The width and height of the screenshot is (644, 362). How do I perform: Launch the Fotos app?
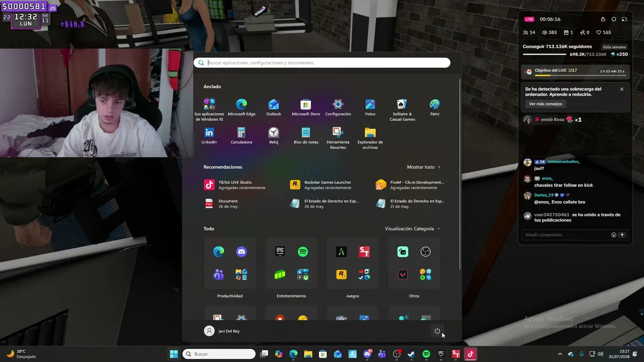pos(370,108)
